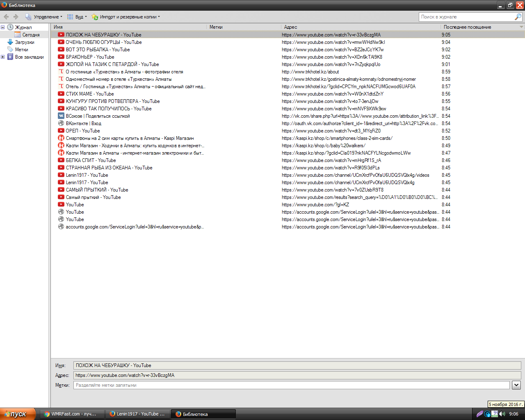Click the 94 indicator icon in the system tray
This screenshot has width=525, height=420.
(x=495, y=414)
